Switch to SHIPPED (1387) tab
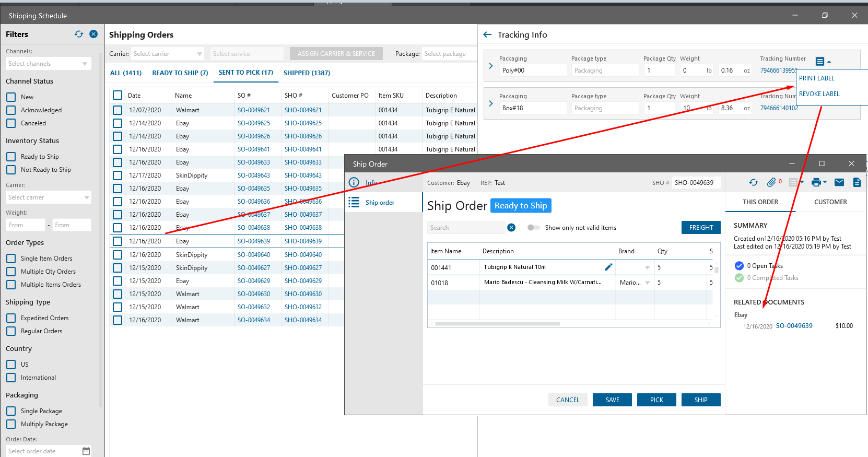This screenshot has width=868, height=457. click(307, 73)
